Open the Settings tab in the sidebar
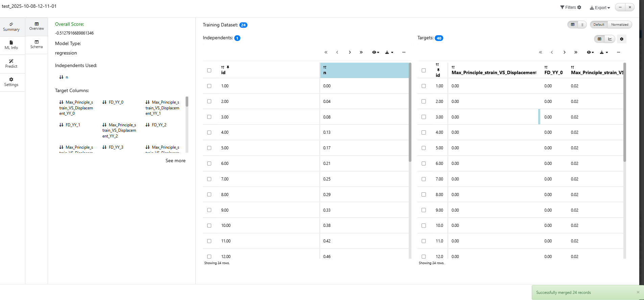The height and width of the screenshot is (300, 644). [11, 82]
